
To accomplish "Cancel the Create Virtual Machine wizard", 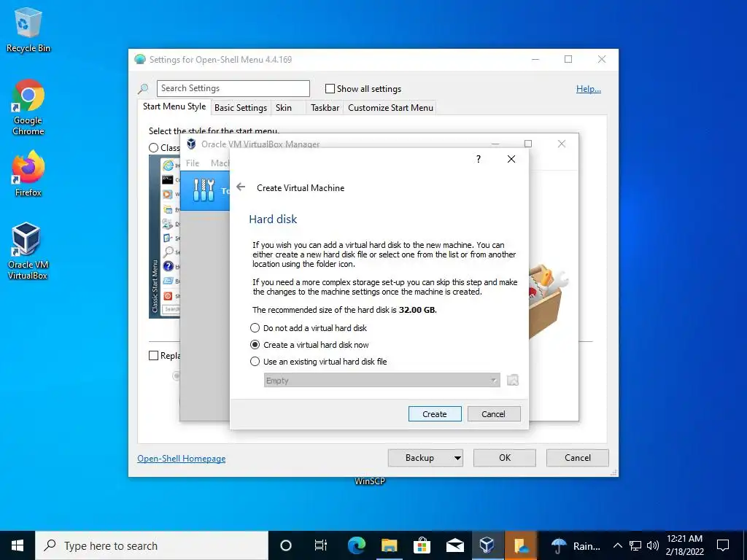I will 494,414.
